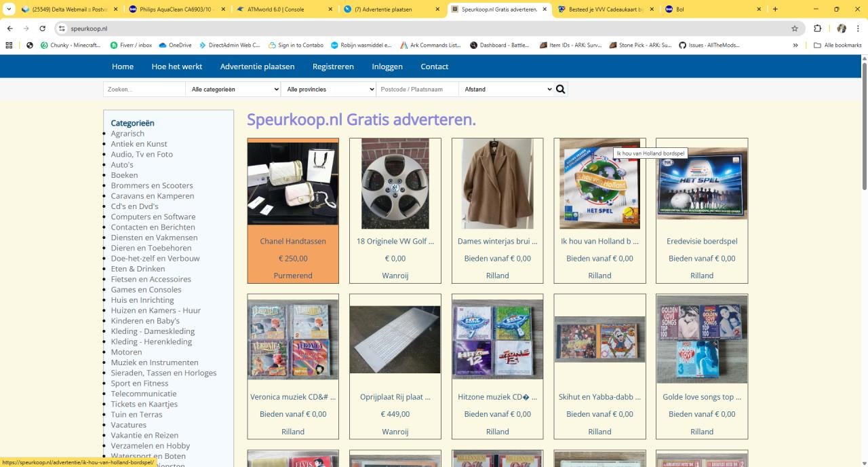Open the Alle bookmarks folder
868x467 pixels.
point(838,45)
